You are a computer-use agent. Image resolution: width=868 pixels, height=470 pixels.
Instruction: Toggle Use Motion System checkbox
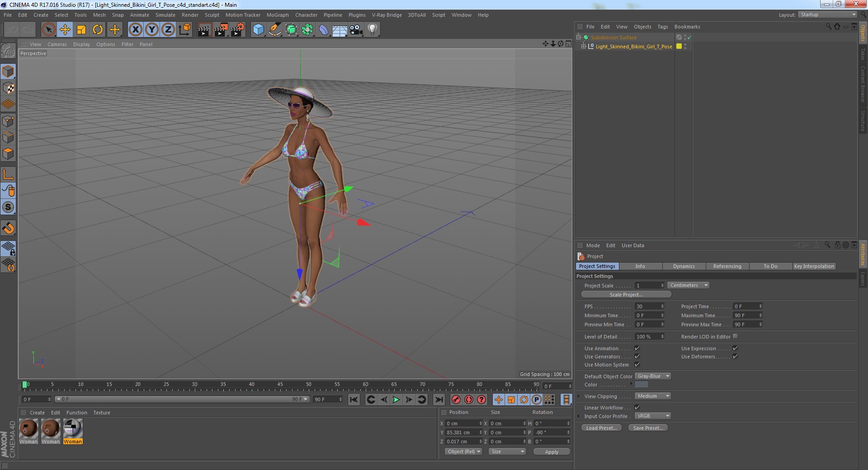pos(637,364)
